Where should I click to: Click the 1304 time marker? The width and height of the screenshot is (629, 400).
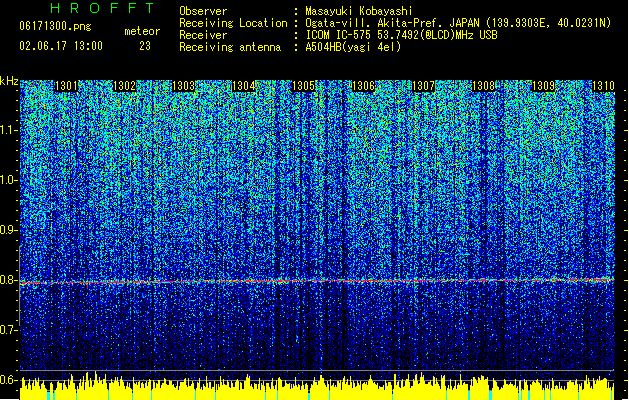(243, 86)
